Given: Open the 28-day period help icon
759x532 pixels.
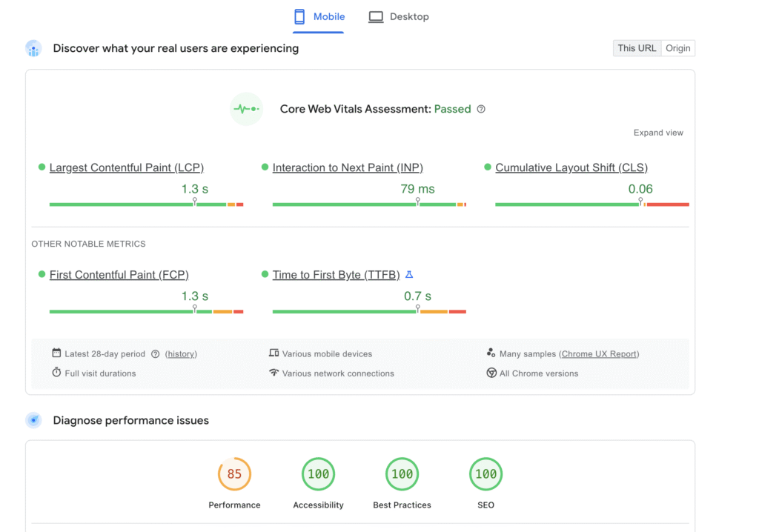Looking at the screenshot, I should [x=156, y=354].
